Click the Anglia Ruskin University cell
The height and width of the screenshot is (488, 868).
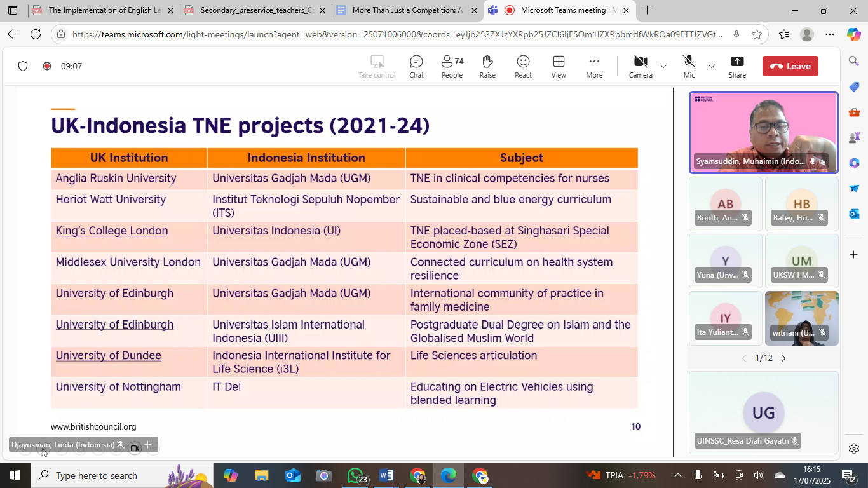(129, 179)
